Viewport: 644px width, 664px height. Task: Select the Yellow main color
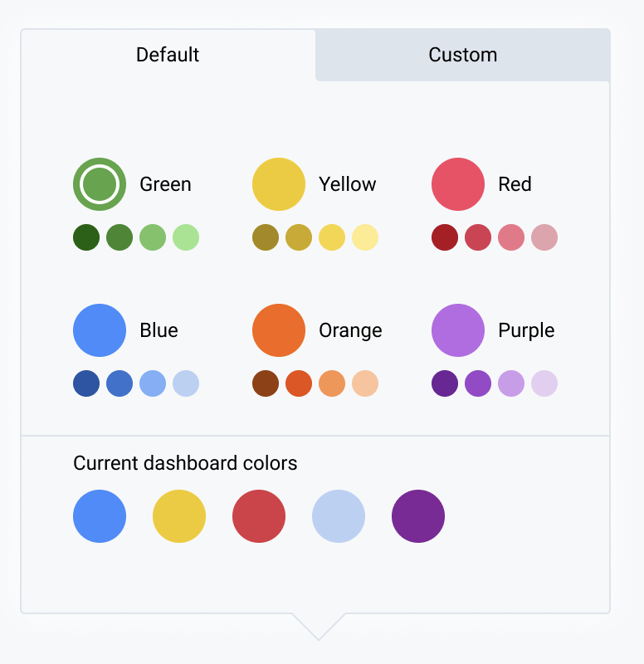coord(279,183)
